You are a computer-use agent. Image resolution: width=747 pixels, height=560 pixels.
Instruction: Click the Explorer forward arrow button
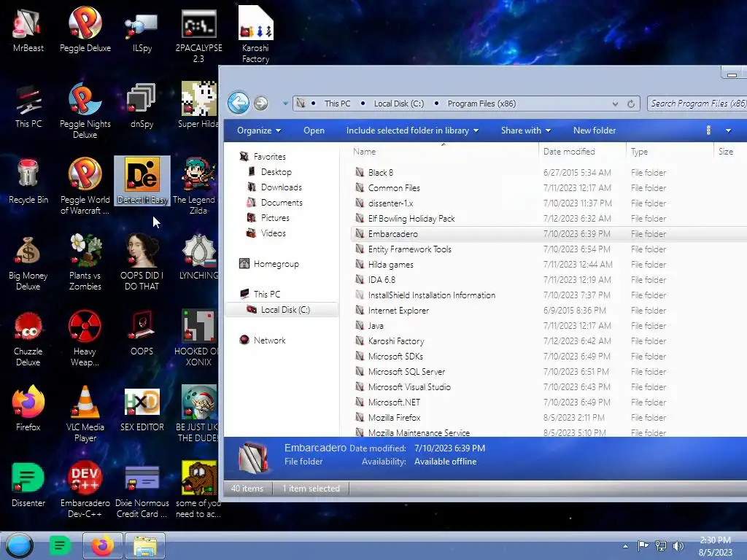pyautogui.click(x=260, y=103)
